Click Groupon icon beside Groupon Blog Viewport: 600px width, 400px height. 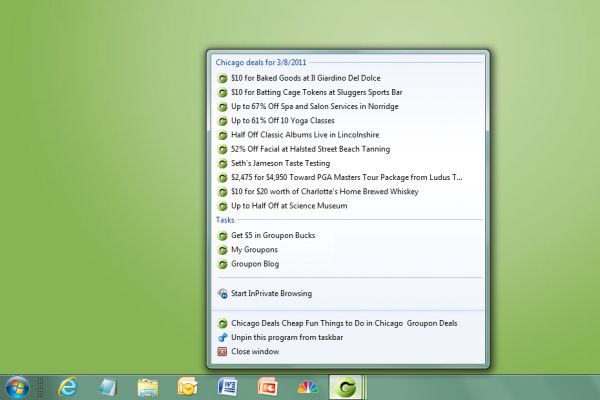click(x=222, y=264)
